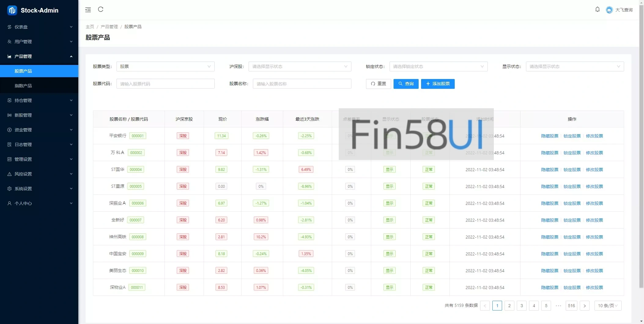Click the page refresh icon
644x324 pixels.
pyautogui.click(x=101, y=9)
